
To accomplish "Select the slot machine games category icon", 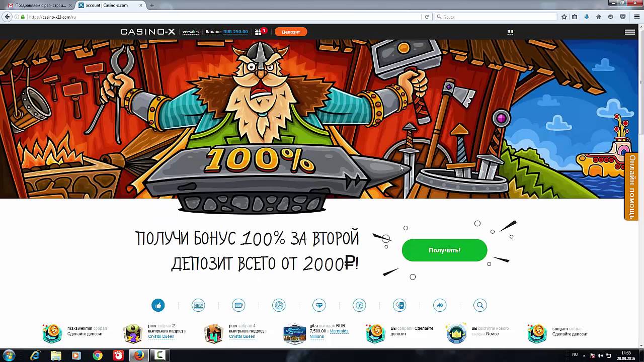I will tap(238, 305).
